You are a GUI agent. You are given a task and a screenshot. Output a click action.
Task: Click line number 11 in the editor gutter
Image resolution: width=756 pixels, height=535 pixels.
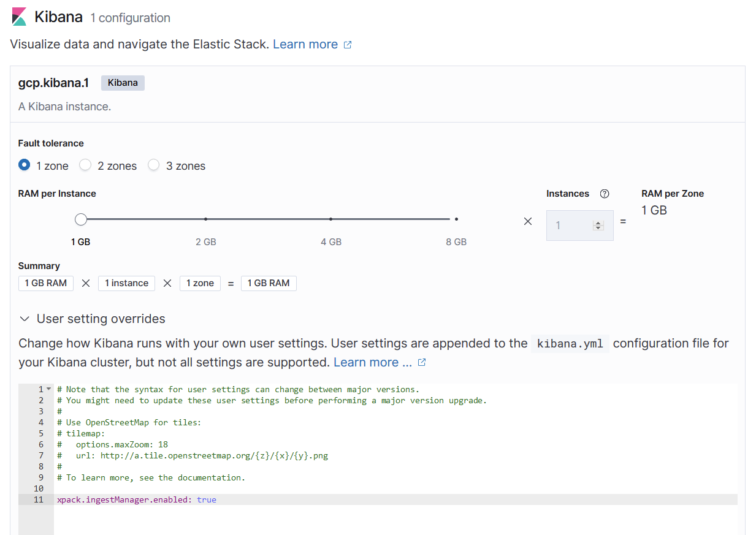coord(39,499)
